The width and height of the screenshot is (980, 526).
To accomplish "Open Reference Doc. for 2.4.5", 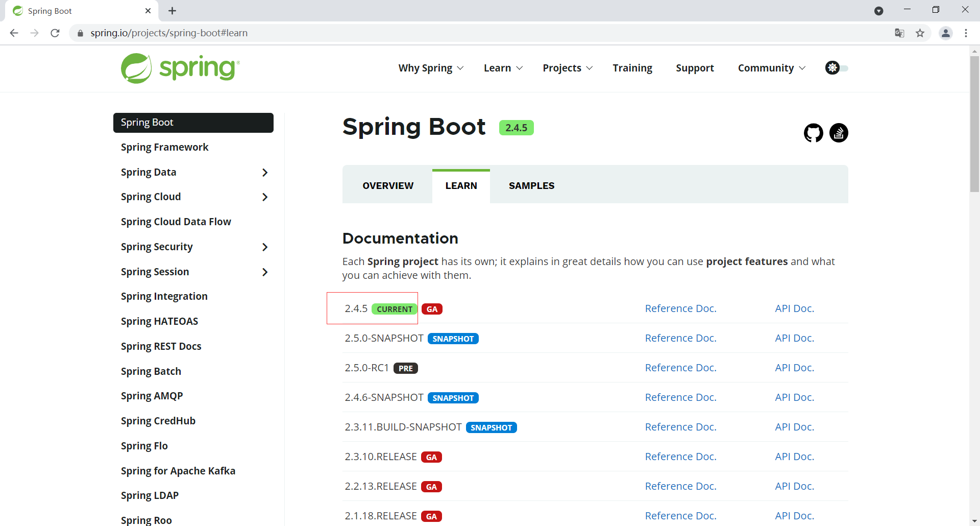I will tap(680, 308).
